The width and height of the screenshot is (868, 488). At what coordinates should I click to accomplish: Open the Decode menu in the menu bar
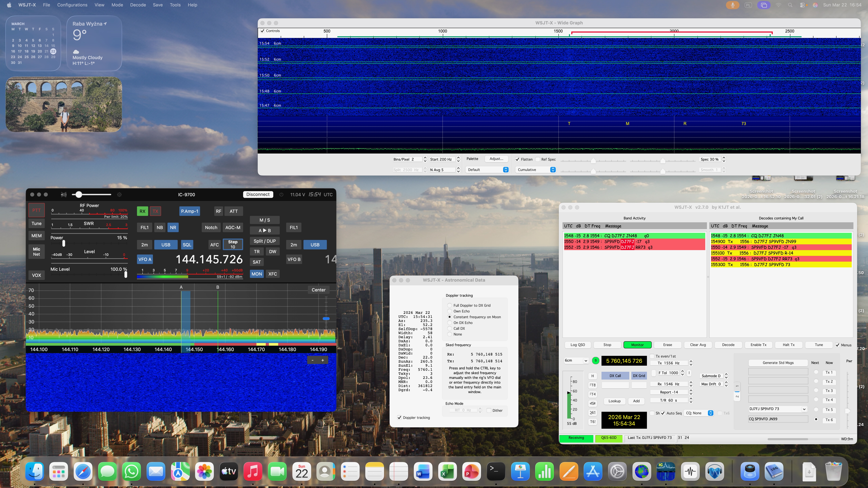(138, 5)
